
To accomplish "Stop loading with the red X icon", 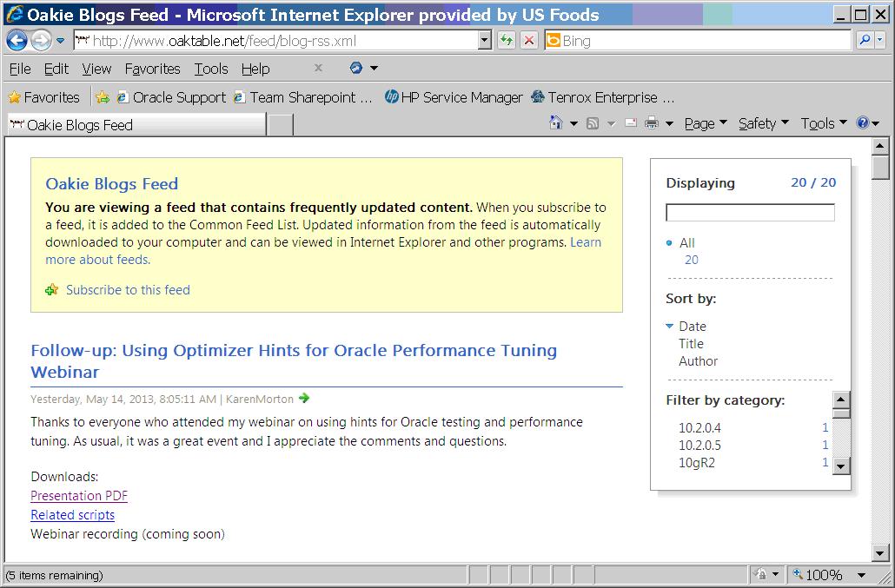I will (529, 41).
